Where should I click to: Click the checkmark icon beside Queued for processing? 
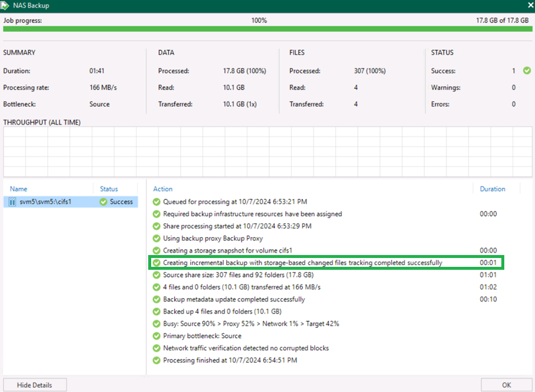coord(156,202)
